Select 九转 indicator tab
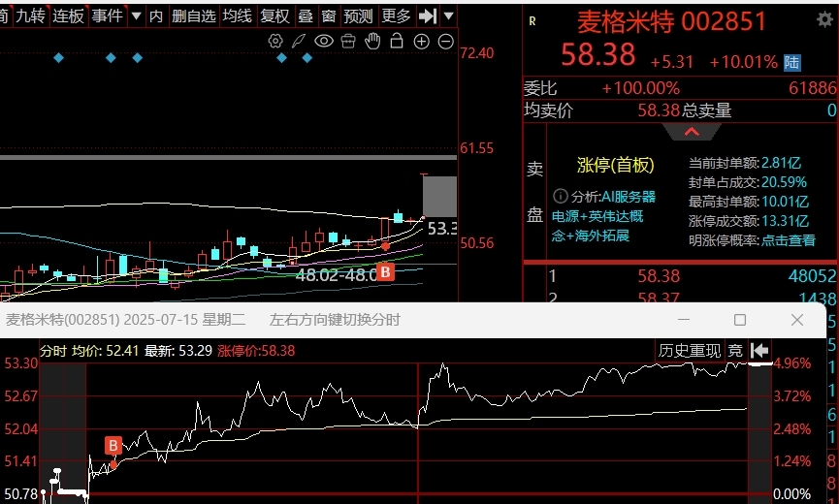This screenshot has height=504, width=839. click(30, 16)
